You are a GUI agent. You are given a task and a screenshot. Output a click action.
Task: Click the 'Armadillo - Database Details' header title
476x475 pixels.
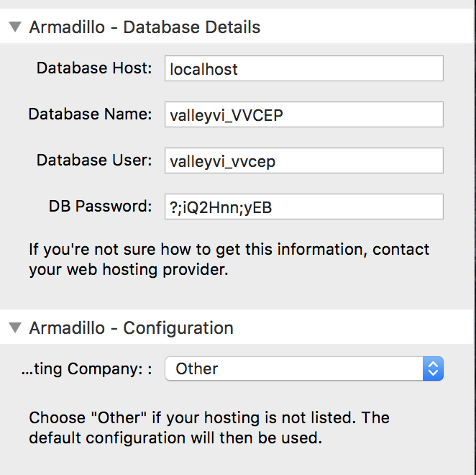pyautogui.click(x=145, y=27)
